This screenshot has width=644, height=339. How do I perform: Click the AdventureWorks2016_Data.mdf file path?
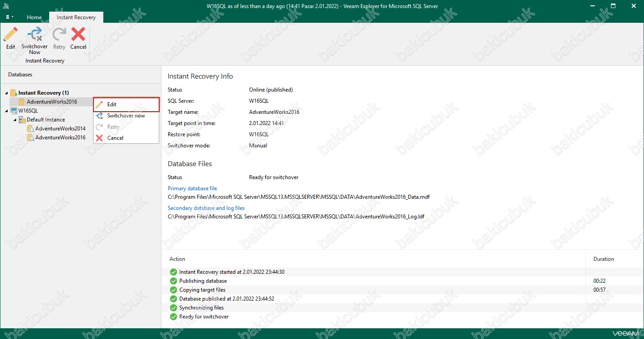point(299,197)
